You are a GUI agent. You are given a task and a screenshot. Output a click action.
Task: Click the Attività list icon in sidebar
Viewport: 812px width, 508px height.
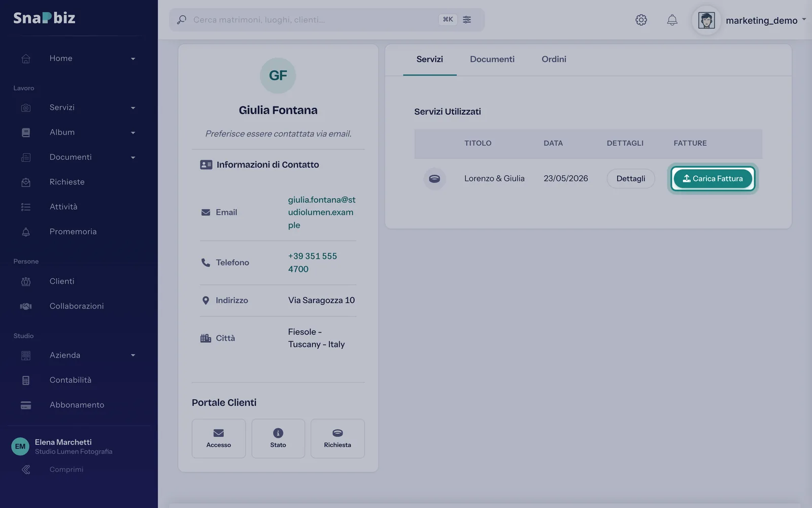click(26, 207)
